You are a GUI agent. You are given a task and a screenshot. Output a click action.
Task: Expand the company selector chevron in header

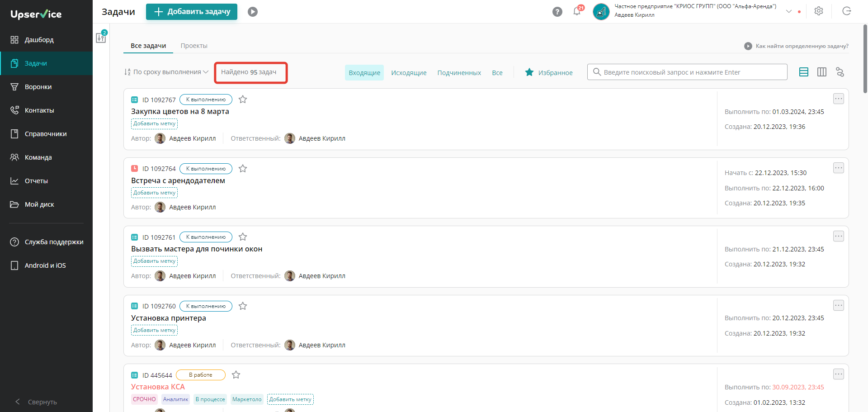(x=789, y=11)
